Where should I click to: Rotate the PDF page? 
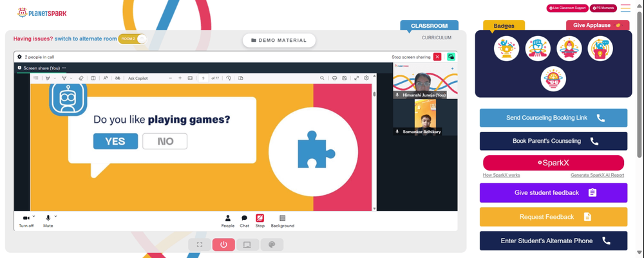[229, 78]
